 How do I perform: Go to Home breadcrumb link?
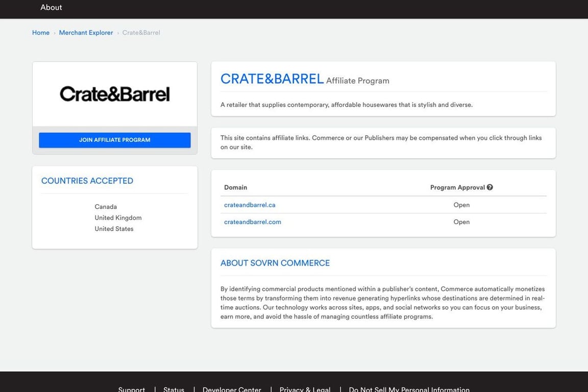(41, 33)
